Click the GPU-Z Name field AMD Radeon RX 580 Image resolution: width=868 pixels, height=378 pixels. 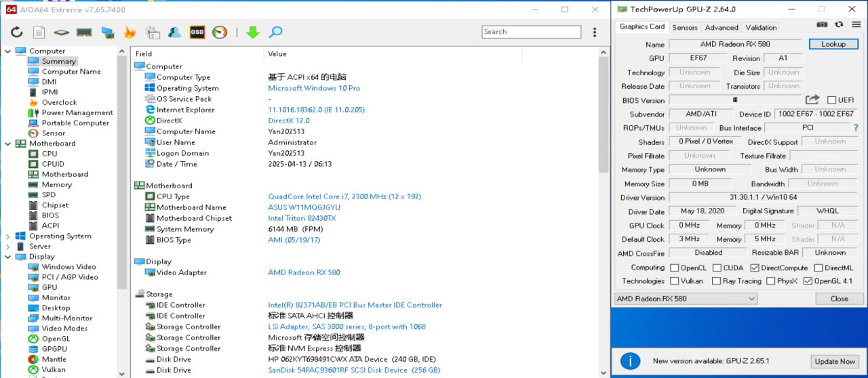(x=735, y=44)
